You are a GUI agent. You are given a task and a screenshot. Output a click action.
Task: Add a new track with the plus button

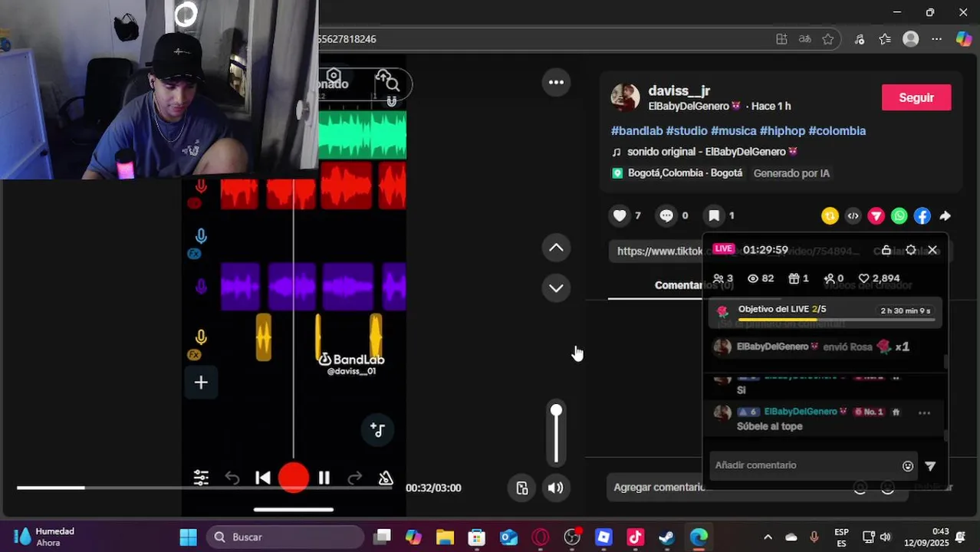point(201,383)
